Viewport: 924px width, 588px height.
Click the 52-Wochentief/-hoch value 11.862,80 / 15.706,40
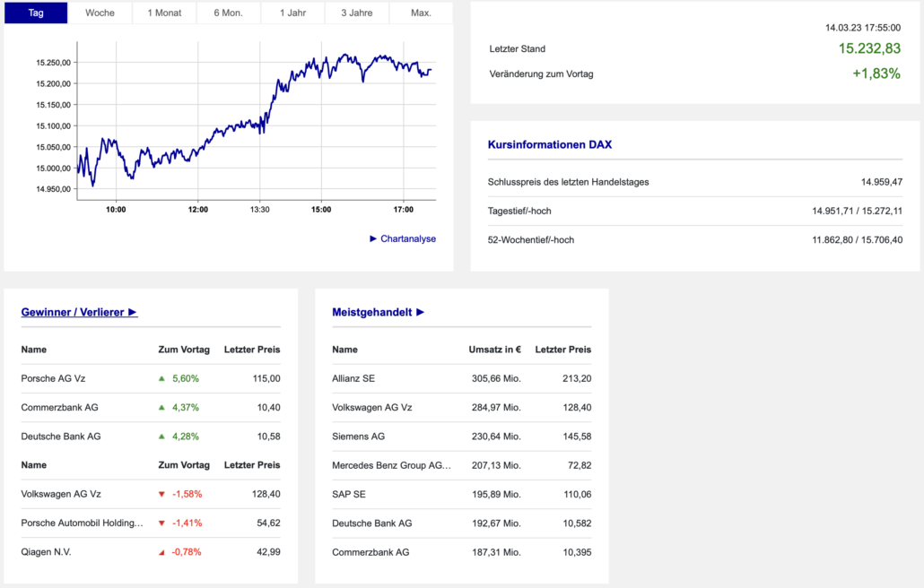tap(857, 239)
